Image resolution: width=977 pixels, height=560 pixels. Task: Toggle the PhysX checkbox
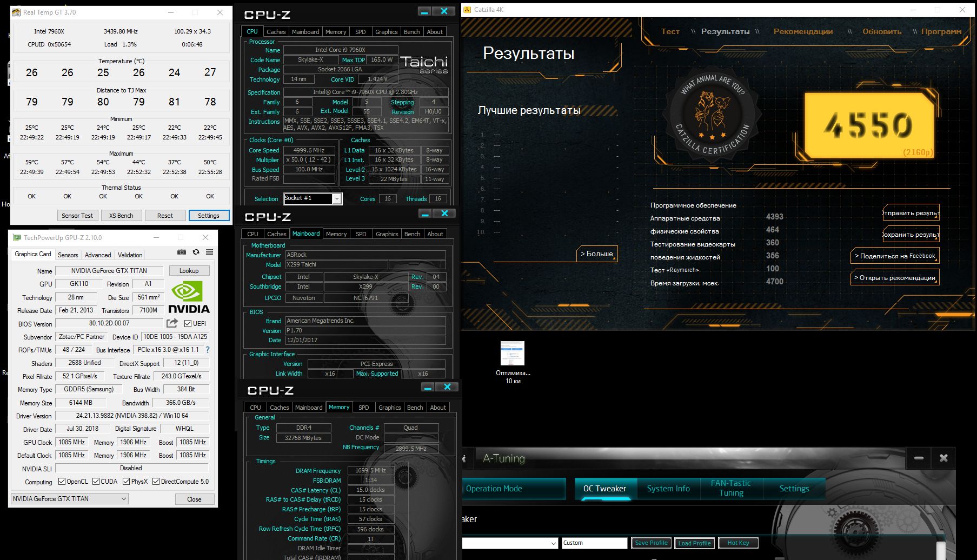point(126,482)
